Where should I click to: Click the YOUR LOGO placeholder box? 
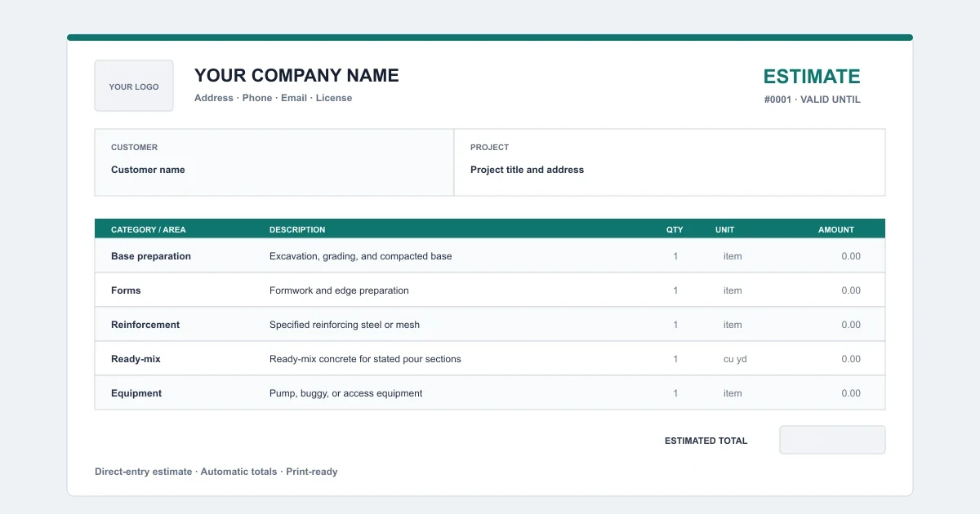(134, 86)
